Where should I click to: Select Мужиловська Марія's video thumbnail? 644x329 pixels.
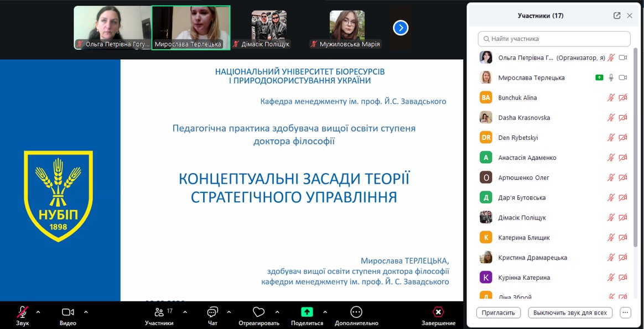click(347, 28)
